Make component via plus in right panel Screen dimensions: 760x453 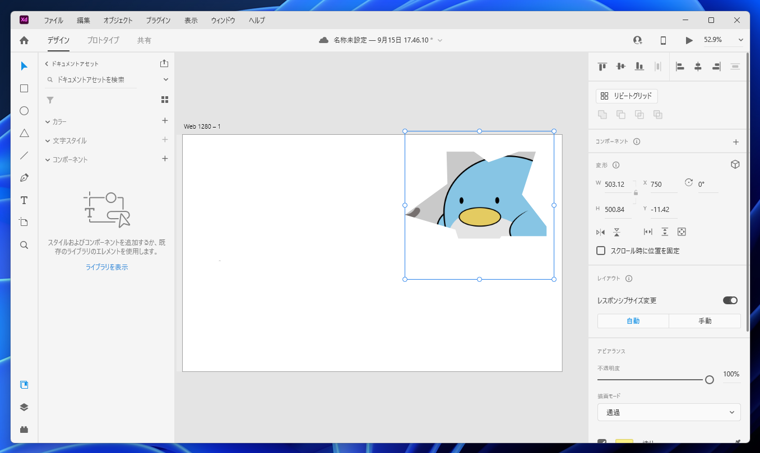click(736, 142)
